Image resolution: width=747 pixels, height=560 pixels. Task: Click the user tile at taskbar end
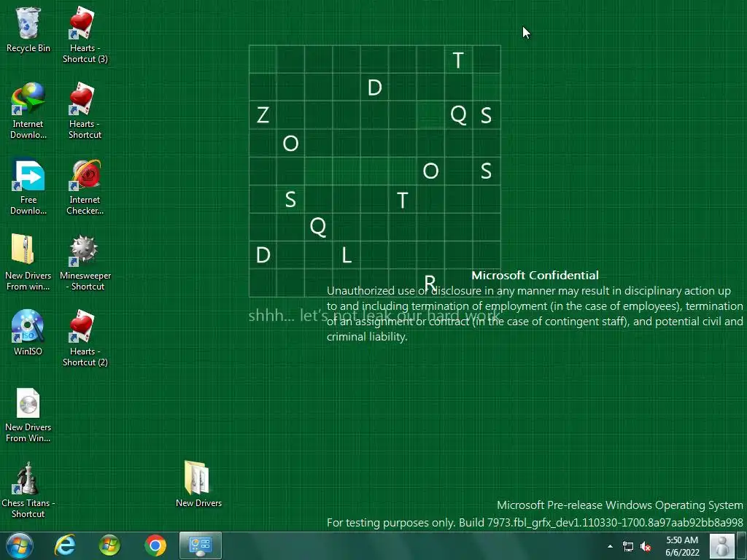click(722, 545)
